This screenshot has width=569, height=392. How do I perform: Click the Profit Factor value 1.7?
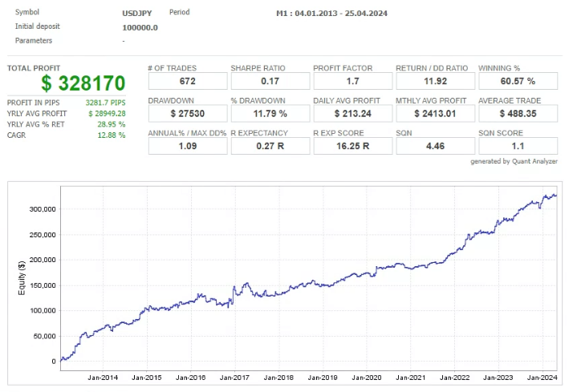[x=352, y=81]
